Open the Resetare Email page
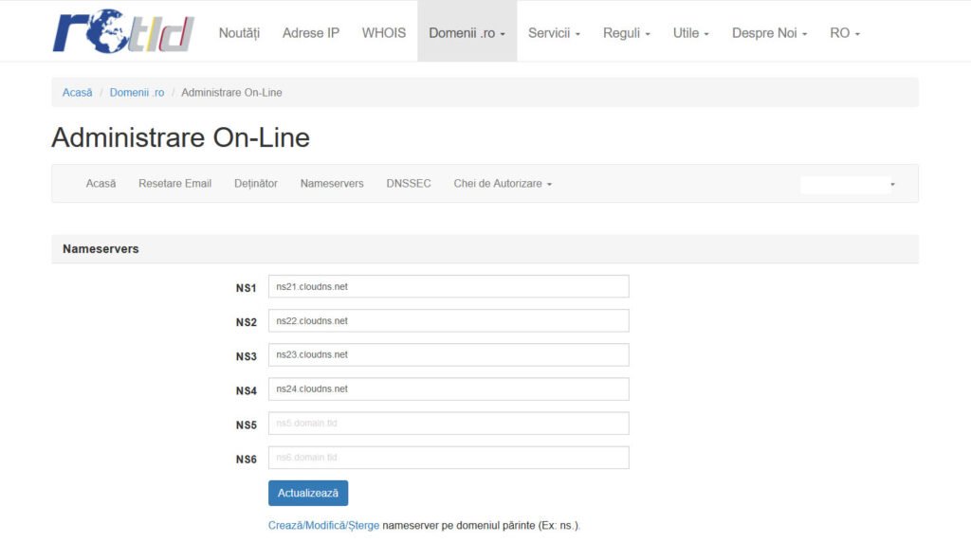This screenshot has width=971, height=560. click(174, 183)
